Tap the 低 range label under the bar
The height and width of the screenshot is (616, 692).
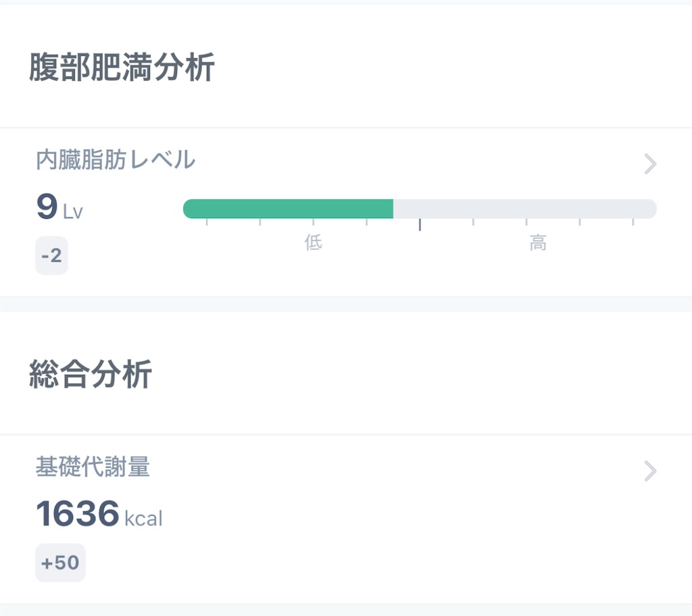(314, 242)
